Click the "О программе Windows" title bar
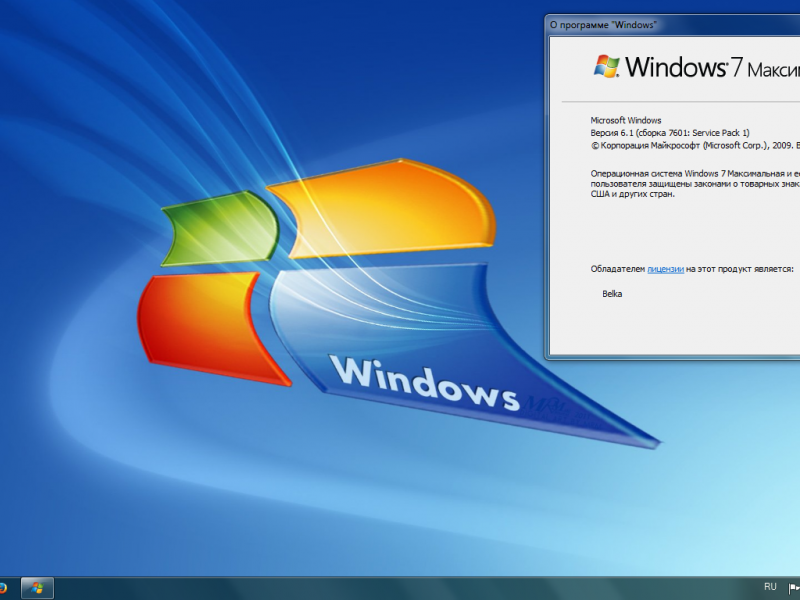The width and height of the screenshot is (800, 600). click(673, 25)
